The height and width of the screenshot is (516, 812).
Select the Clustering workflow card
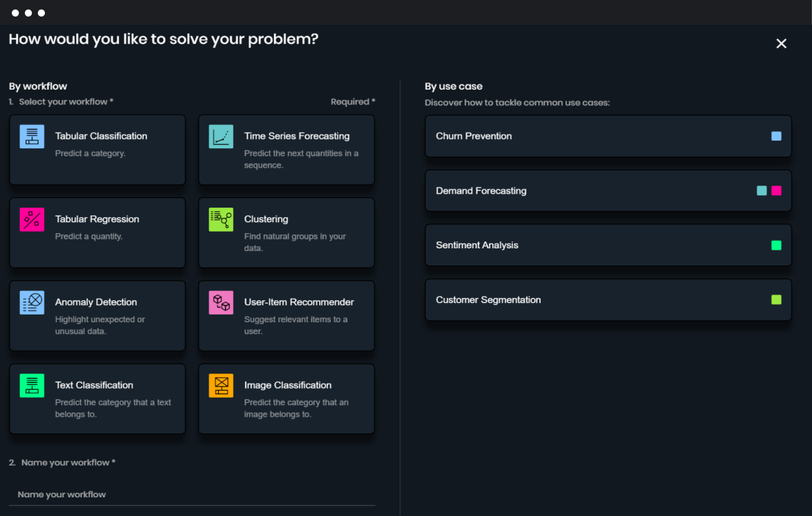tap(287, 232)
